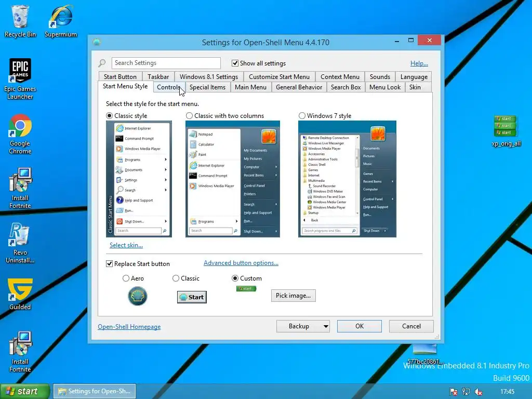Open the network tray icon
Viewport: 532px width, 399px height.
click(466, 392)
